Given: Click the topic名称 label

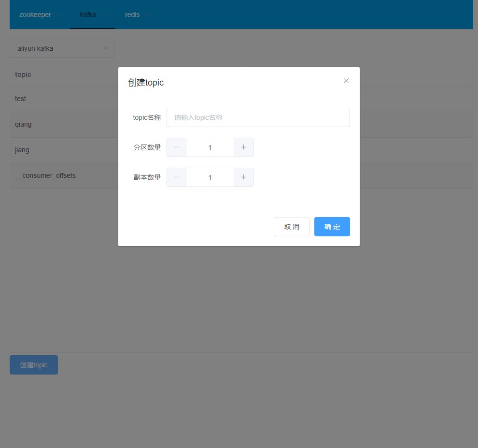Looking at the screenshot, I should [147, 117].
